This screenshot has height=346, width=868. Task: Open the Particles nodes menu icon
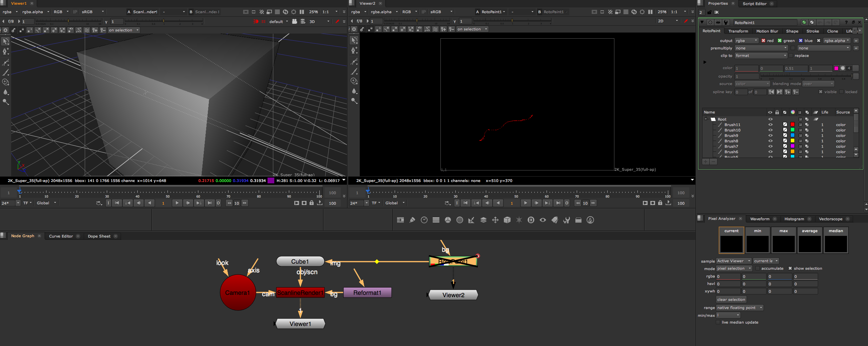(519, 220)
